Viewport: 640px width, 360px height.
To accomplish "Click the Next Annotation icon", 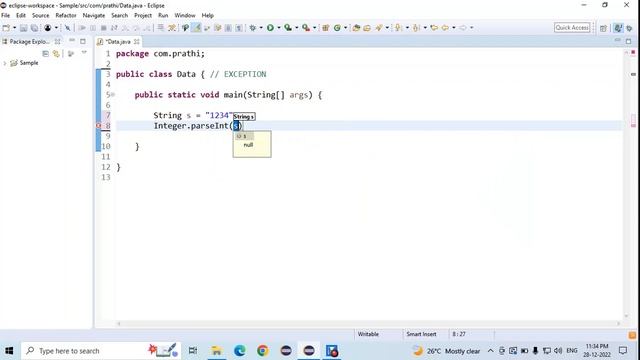I will coord(398,28).
